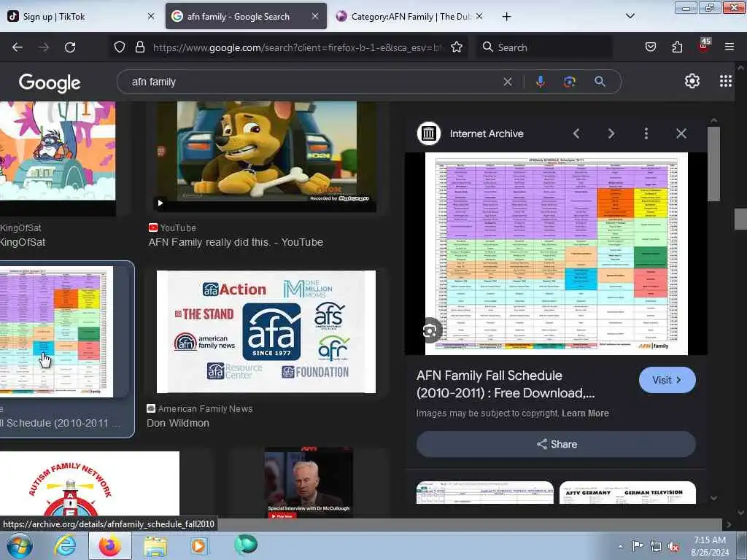Open Google quick settings gear
Screen dimensions: 747x560
692,81
